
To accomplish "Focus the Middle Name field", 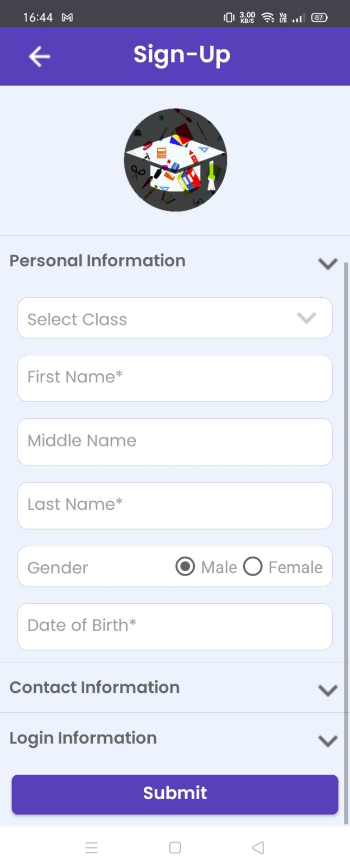I will (x=175, y=442).
